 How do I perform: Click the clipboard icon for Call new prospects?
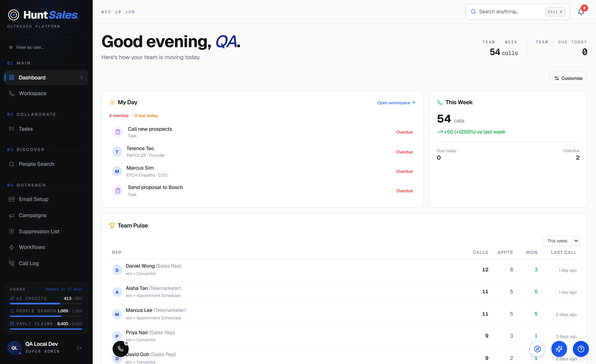(118, 132)
